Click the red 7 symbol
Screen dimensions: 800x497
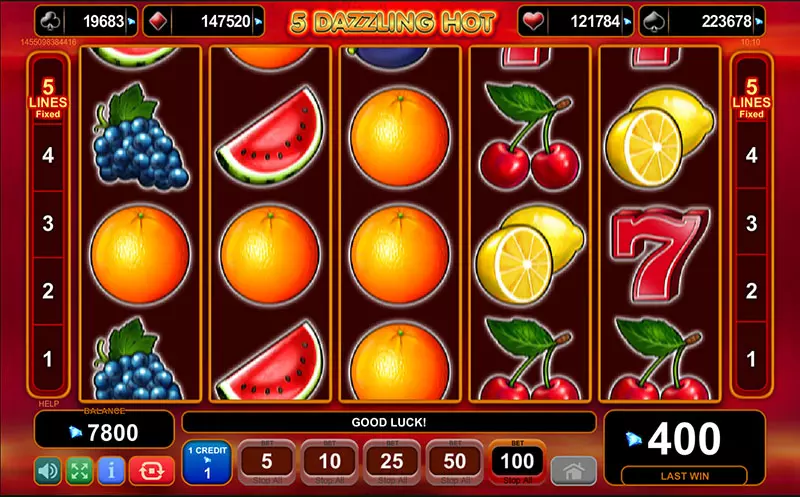coord(660,255)
